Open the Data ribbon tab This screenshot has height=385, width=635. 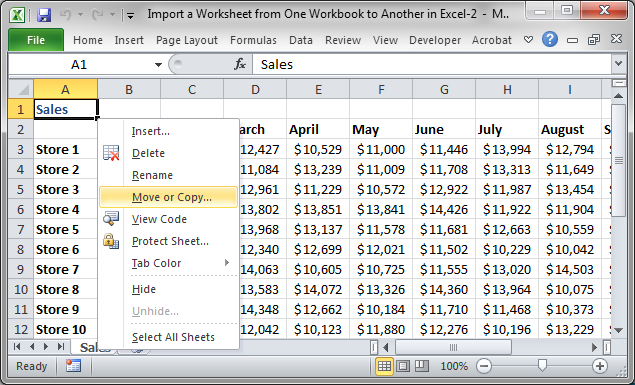300,40
